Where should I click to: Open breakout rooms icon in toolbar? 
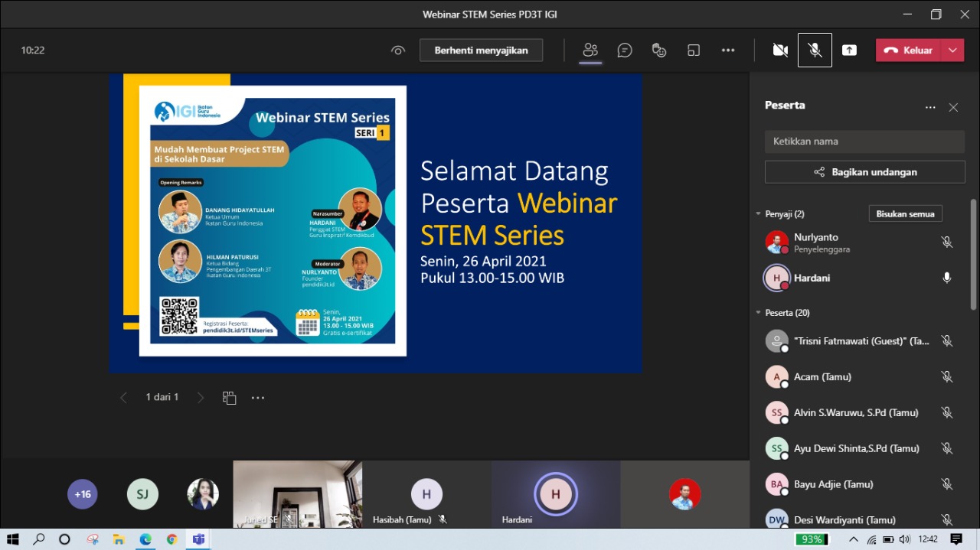[694, 50]
